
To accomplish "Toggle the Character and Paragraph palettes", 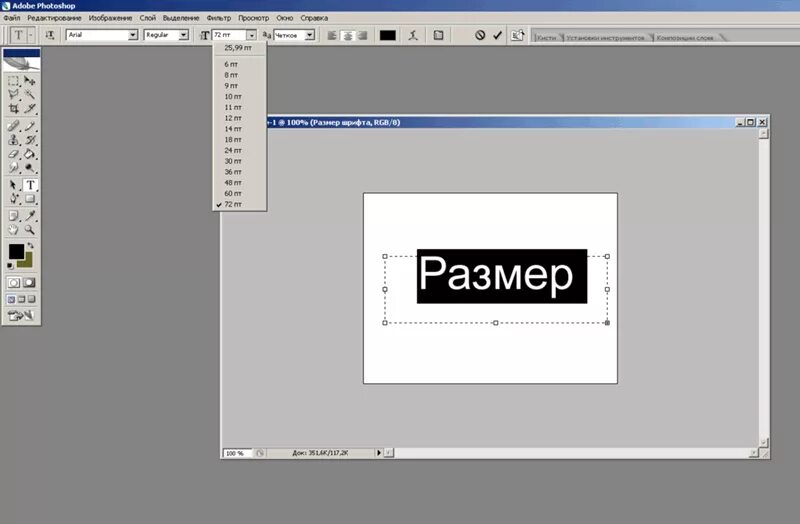I will click(x=438, y=35).
